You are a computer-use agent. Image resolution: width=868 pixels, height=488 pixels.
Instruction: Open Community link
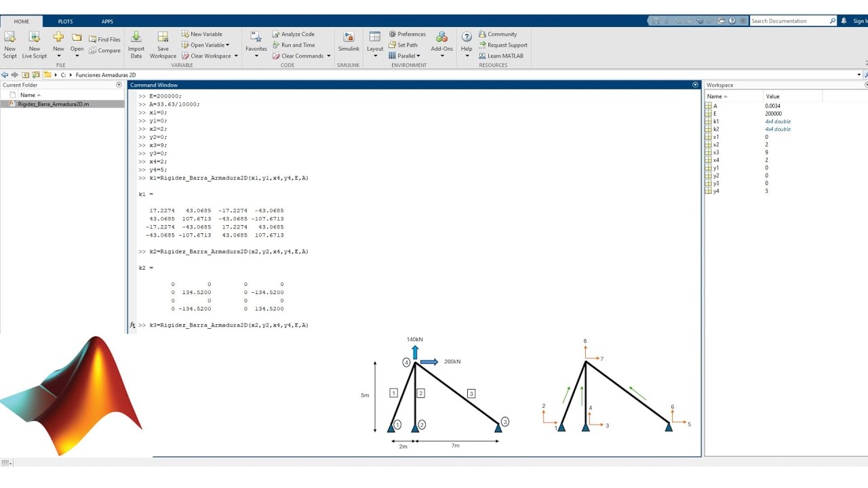[x=498, y=34]
